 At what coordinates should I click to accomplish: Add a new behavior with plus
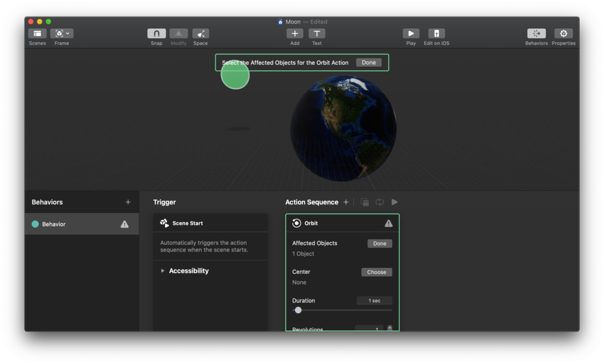(x=128, y=202)
